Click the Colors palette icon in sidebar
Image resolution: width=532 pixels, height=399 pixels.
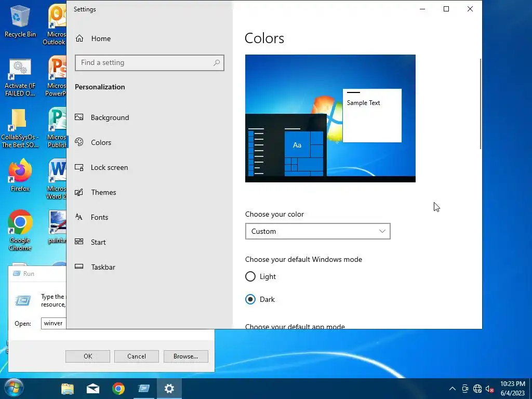pyautogui.click(x=79, y=142)
